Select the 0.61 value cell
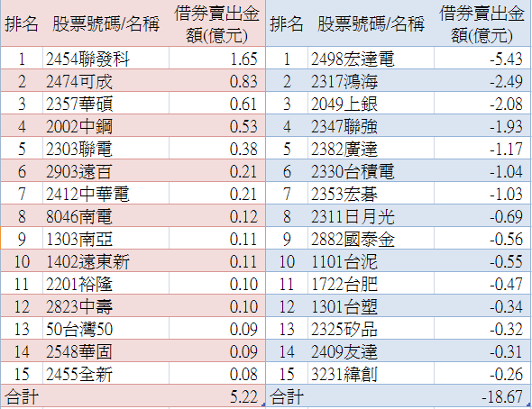This screenshot has width=532, height=409. pos(217,104)
